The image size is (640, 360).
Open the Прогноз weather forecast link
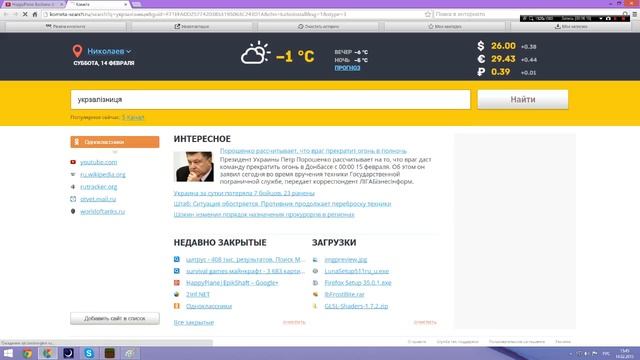click(347, 68)
